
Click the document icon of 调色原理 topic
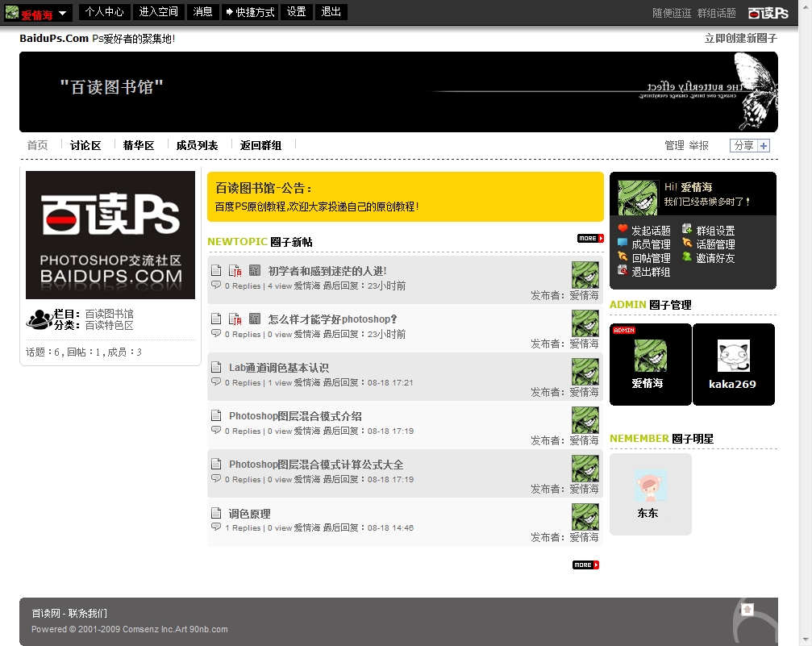(216, 513)
